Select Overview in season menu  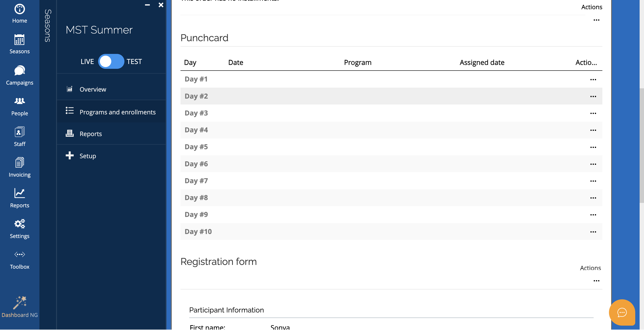tap(93, 89)
